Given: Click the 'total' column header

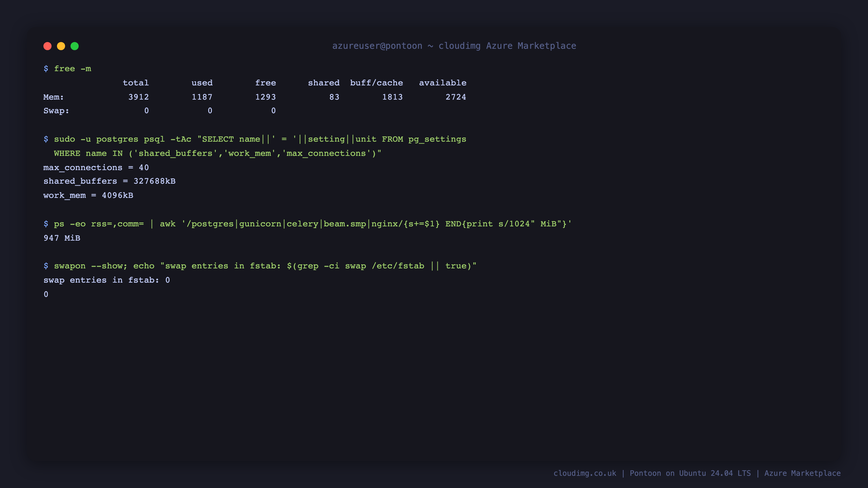Looking at the screenshot, I should (136, 83).
